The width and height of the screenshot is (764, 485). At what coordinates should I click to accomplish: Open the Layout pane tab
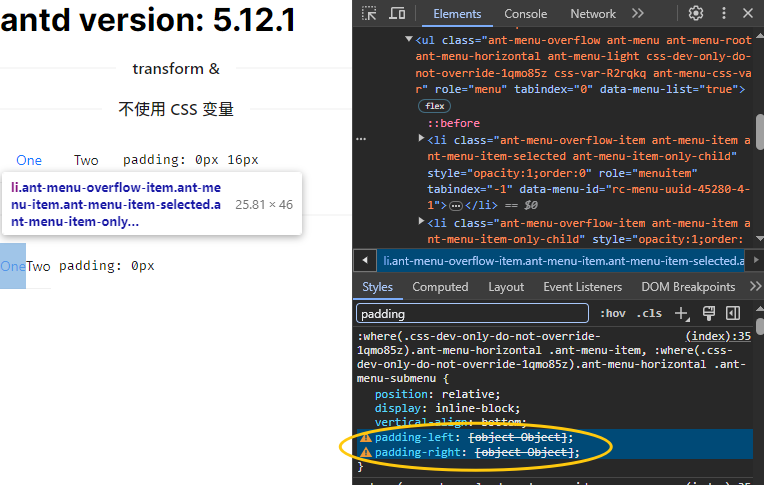(506, 287)
